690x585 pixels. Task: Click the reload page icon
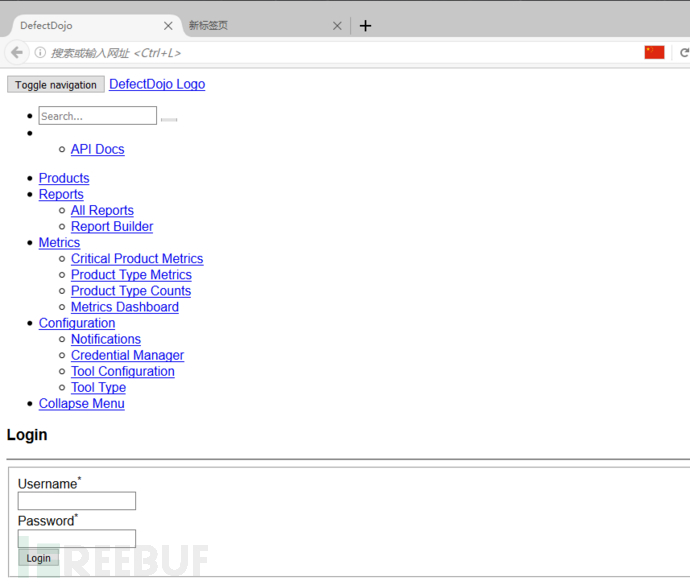pos(684,53)
